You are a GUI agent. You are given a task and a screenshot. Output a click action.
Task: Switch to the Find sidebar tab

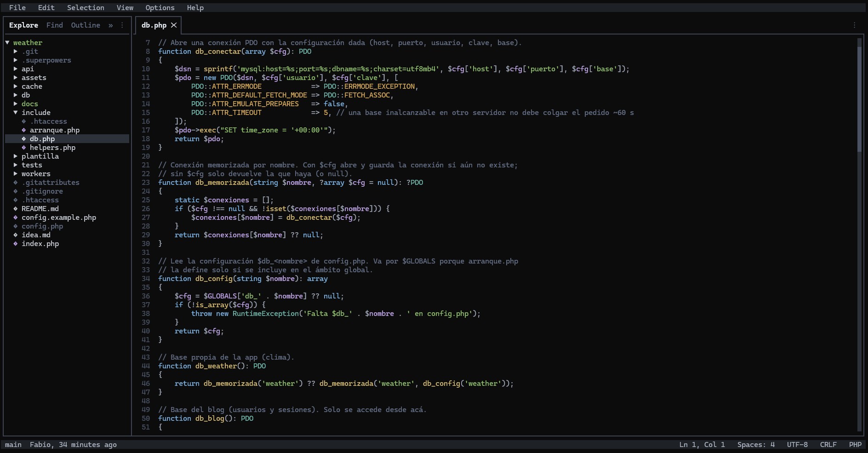(55, 25)
